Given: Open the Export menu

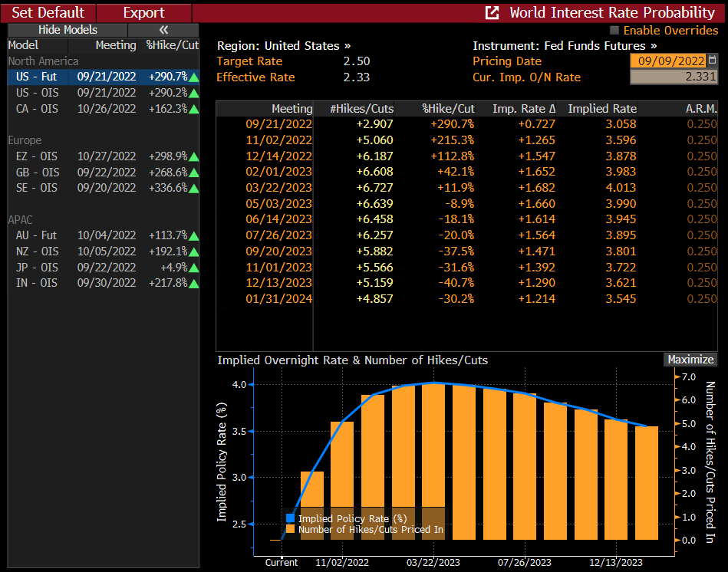Looking at the screenshot, I should click(143, 13).
